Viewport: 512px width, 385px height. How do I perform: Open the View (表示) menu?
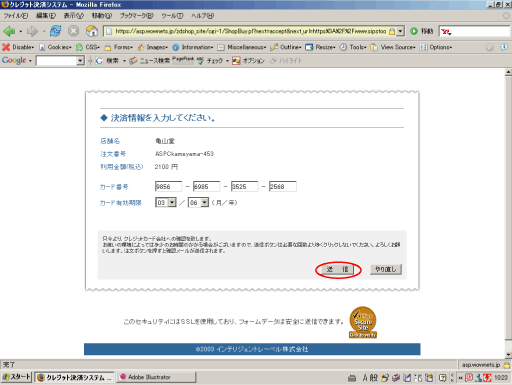coord(74,16)
